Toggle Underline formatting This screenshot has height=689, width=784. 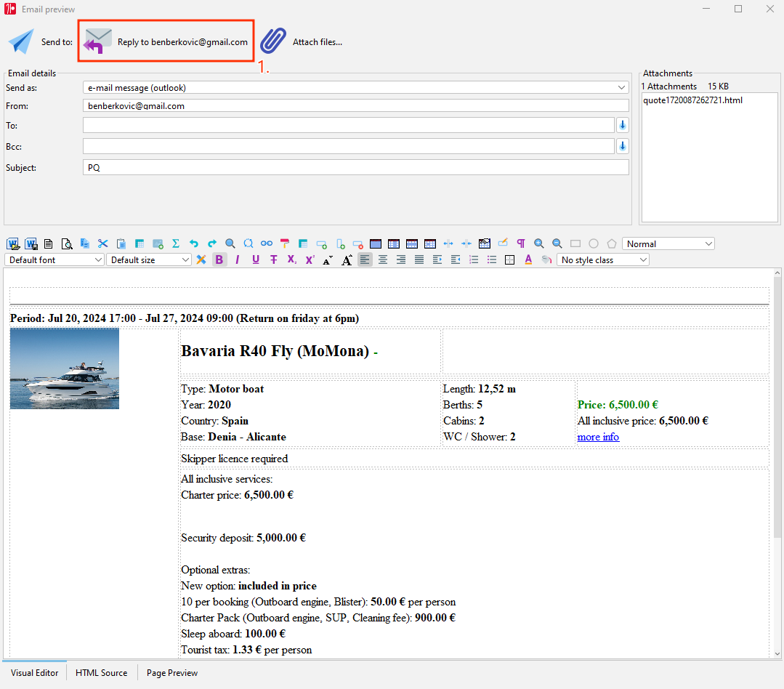click(256, 259)
